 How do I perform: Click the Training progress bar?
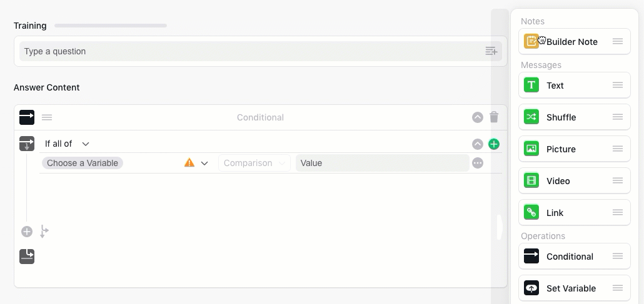(111, 26)
